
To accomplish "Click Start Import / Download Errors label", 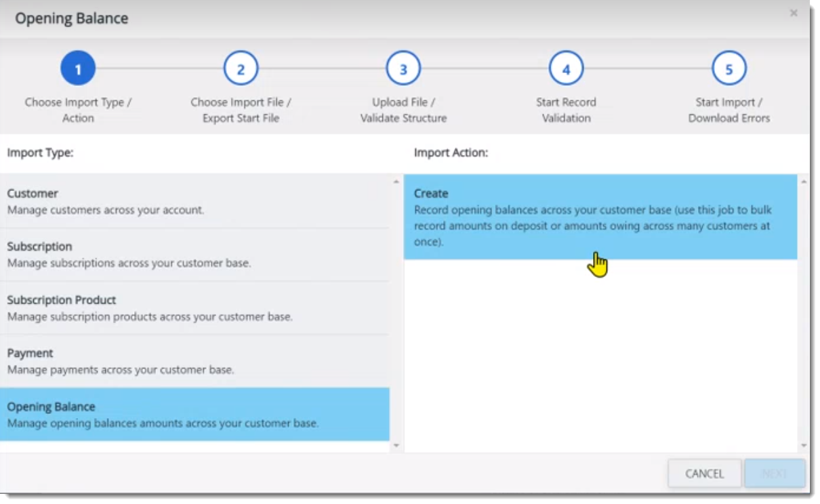I will [729, 110].
